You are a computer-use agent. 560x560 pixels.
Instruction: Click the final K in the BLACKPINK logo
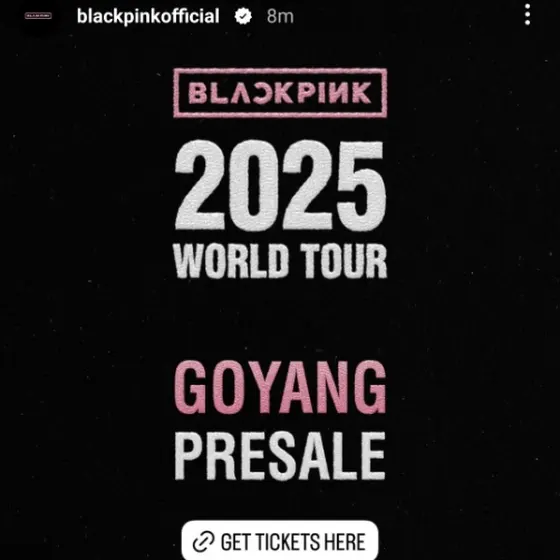pos(361,93)
